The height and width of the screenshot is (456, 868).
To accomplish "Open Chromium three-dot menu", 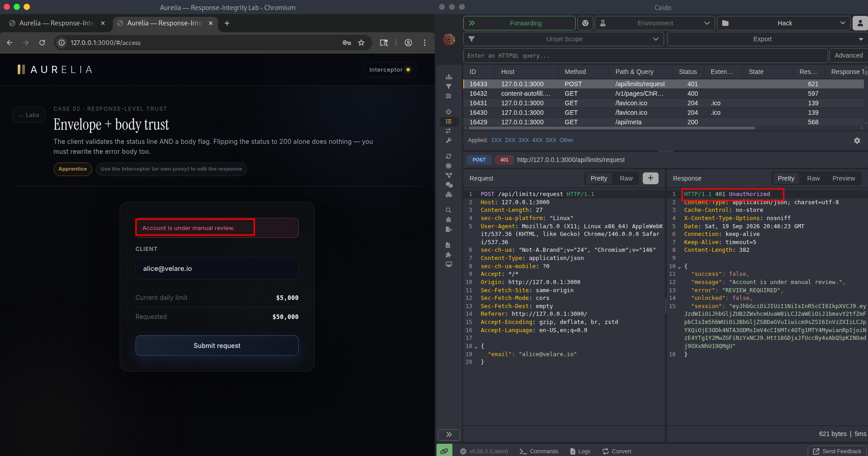I will coord(425,43).
